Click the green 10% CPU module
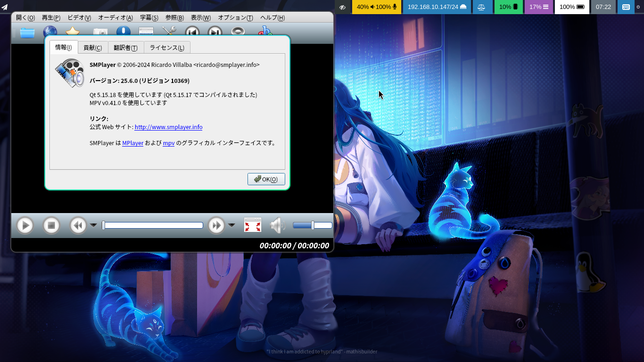Image resolution: width=644 pixels, height=362 pixels. tap(509, 7)
